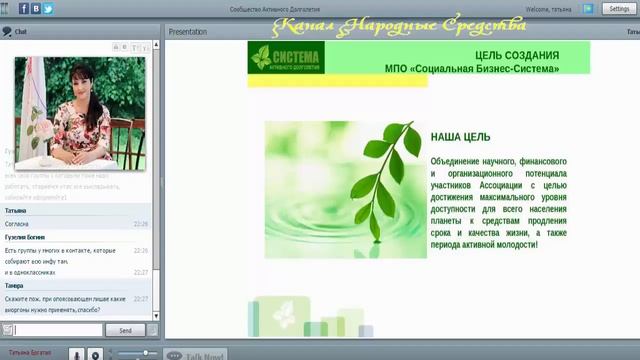Open the VKontakte share icon
This screenshot has width=640, height=360.
[36, 9]
